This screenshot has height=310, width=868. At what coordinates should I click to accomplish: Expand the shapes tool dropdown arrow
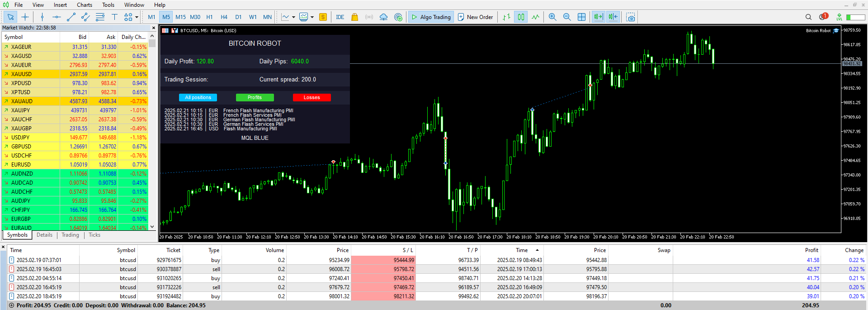[x=137, y=17]
